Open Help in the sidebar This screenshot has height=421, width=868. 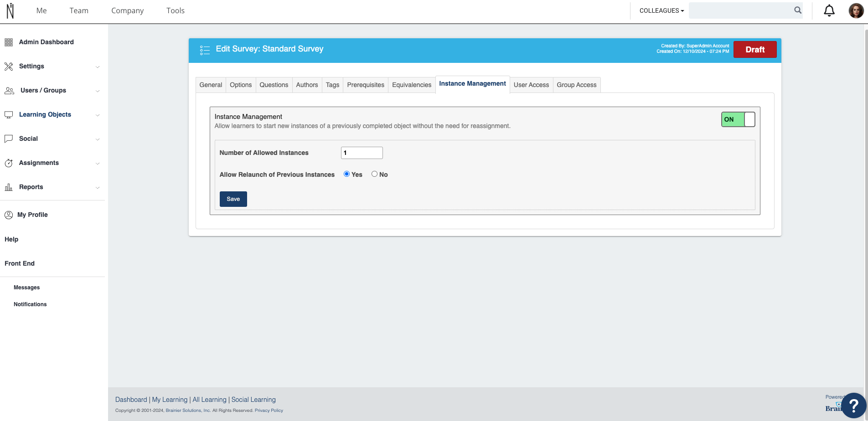click(11, 239)
